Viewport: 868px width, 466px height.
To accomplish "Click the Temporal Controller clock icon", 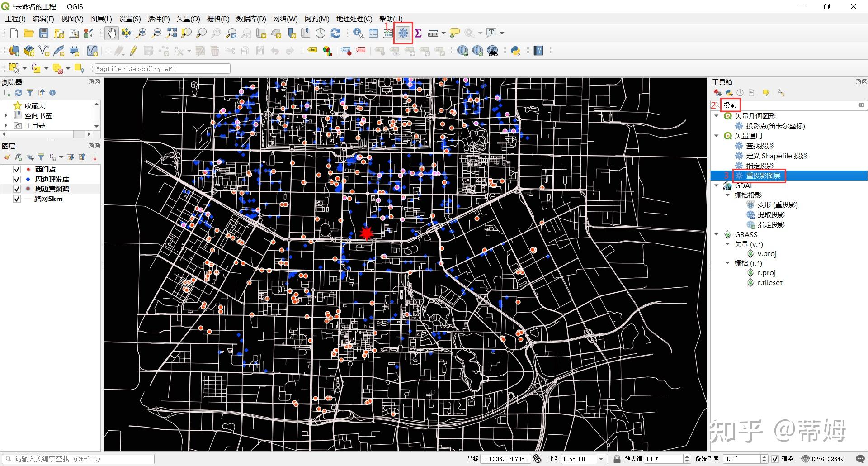I will [321, 33].
